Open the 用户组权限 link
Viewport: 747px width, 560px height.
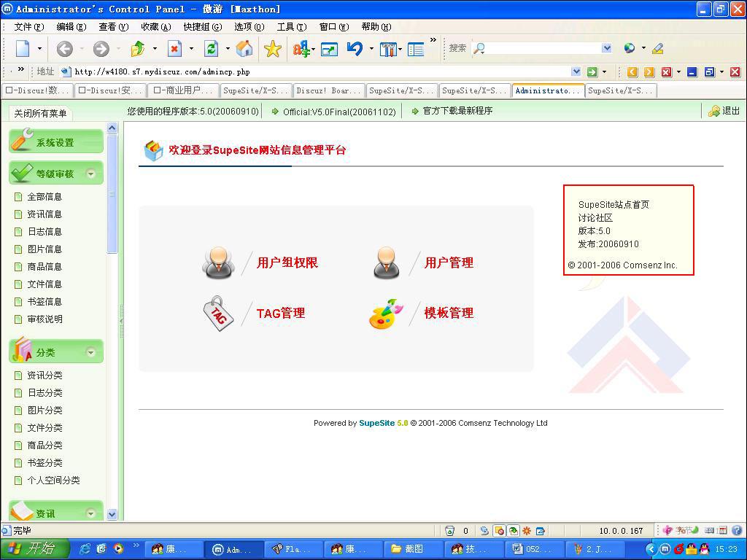287,262
